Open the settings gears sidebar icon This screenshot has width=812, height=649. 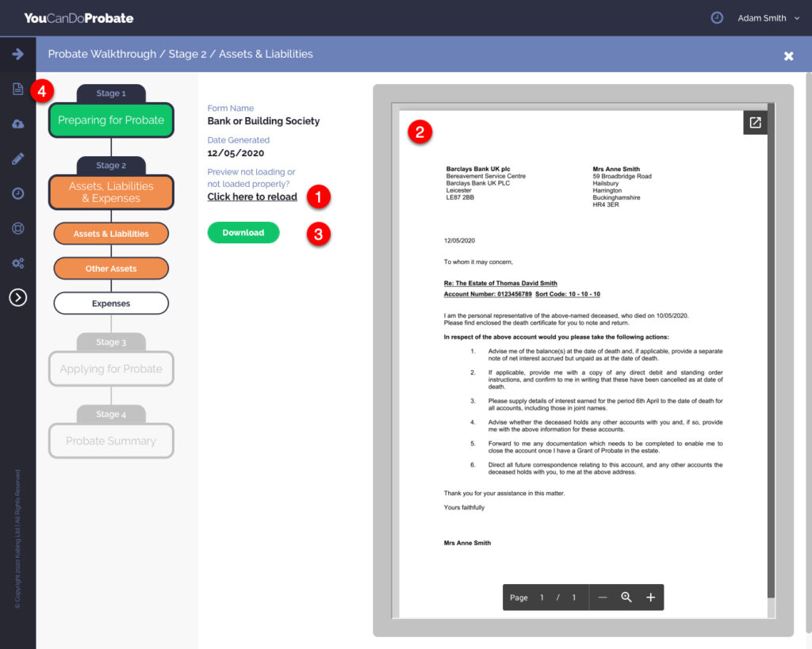coord(17,263)
